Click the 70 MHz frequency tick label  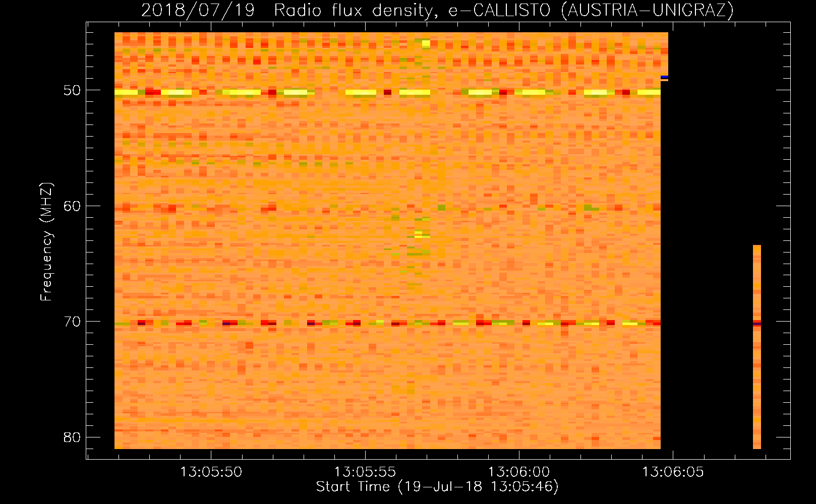(73, 322)
